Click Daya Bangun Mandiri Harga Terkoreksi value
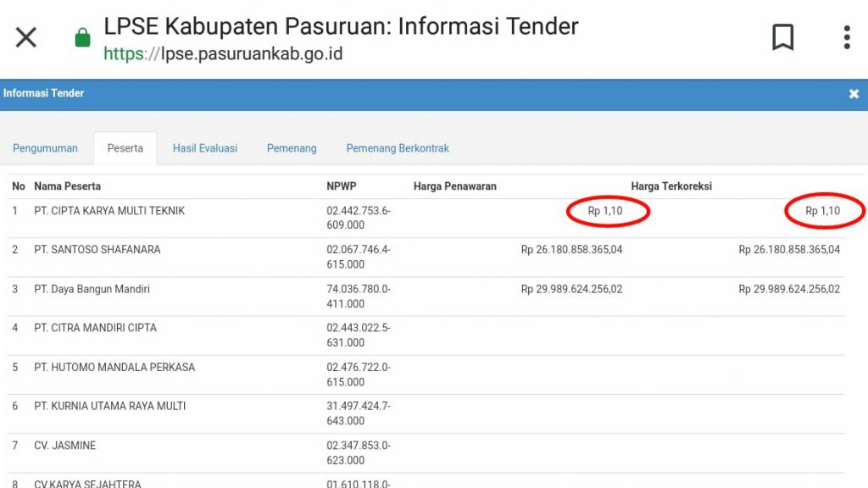868x488 pixels. [789, 289]
